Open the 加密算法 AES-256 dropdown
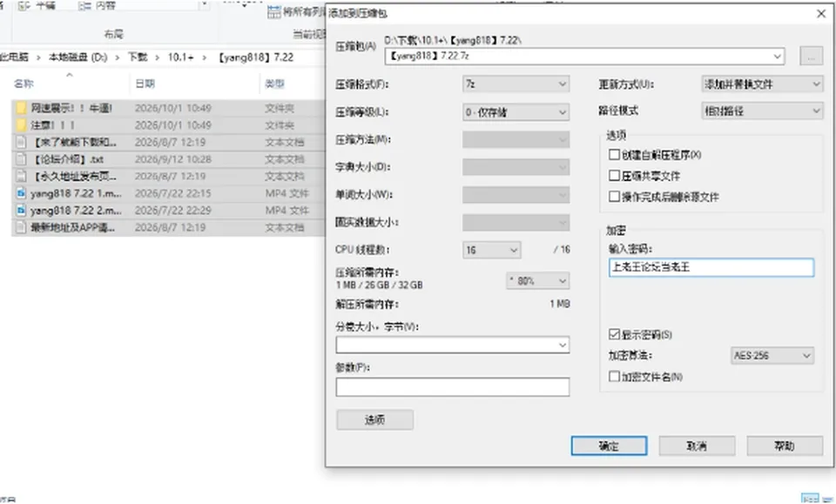Viewport: 836px width, 504px height. (x=772, y=355)
